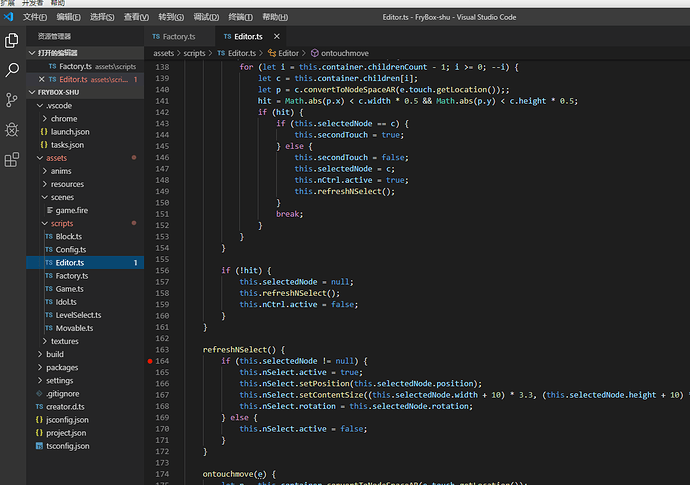Close Editor.ts in open editors list
The height and width of the screenshot is (485, 690).
click(x=41, y=79)
